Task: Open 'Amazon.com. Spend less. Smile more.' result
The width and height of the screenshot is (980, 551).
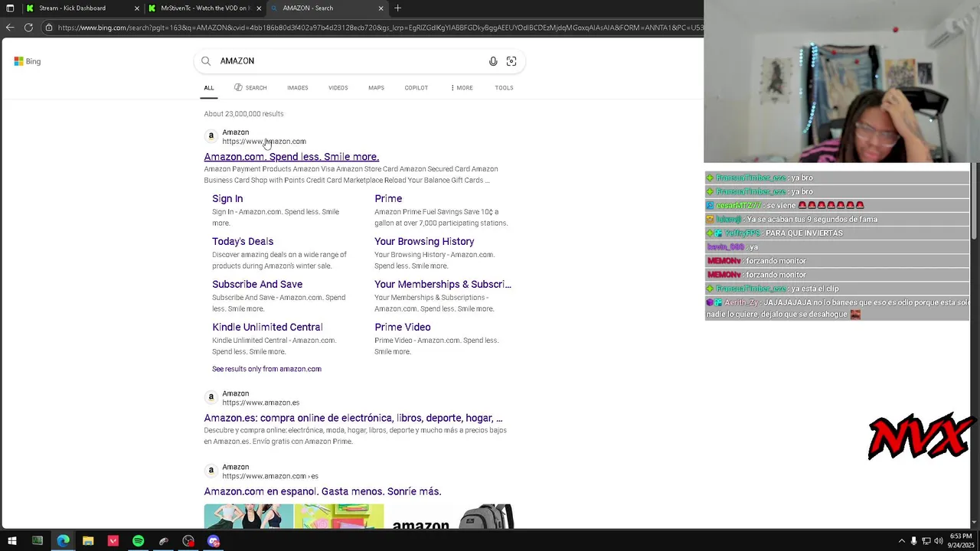Action: pos(292,157)
